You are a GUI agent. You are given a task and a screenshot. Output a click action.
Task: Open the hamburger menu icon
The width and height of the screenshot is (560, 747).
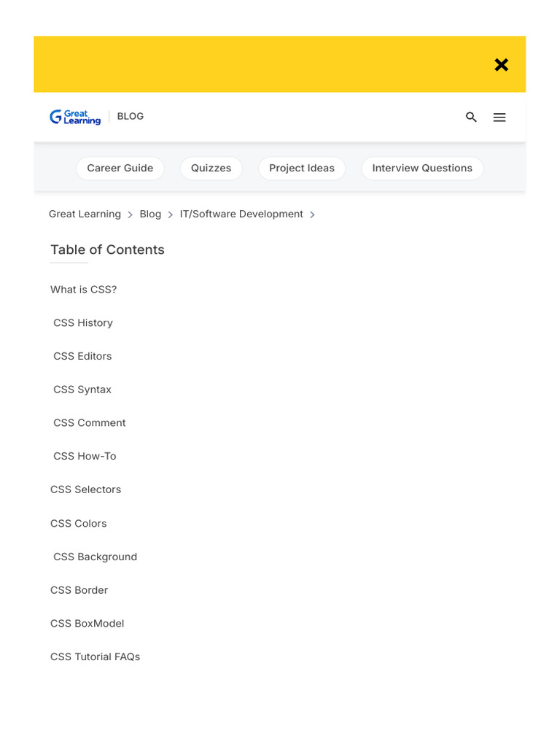coord(499,117)
